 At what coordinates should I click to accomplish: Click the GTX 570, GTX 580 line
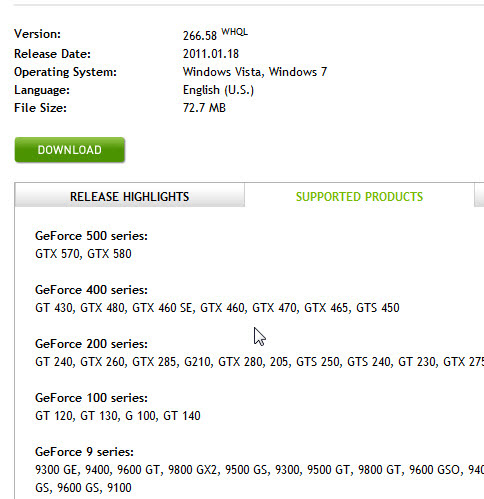pyautogui.click(x=83, y=254)
